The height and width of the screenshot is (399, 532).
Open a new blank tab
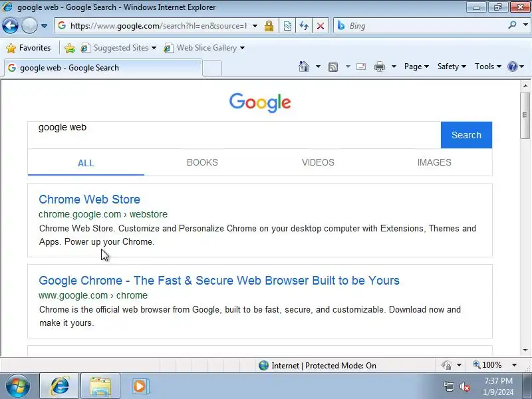click(212, 68)
